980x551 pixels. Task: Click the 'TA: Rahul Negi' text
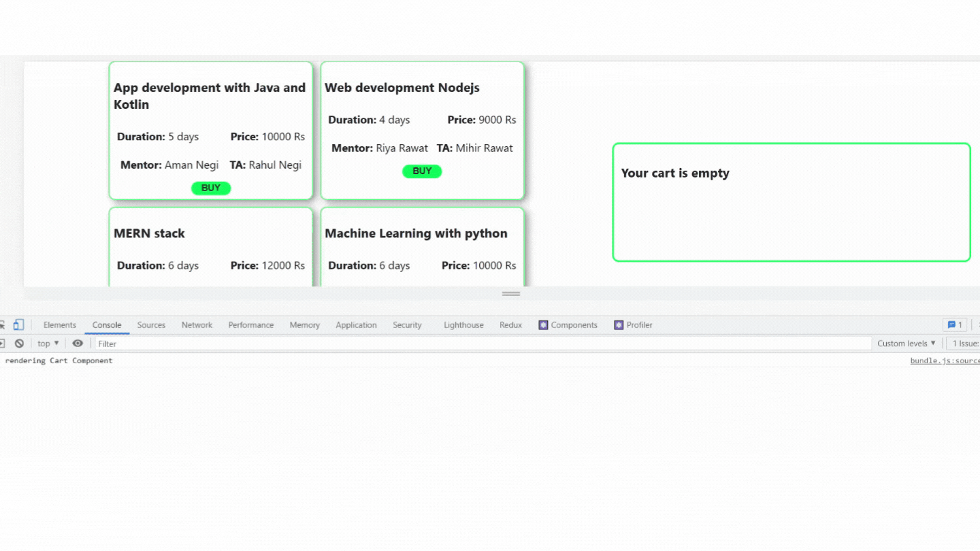265,165
